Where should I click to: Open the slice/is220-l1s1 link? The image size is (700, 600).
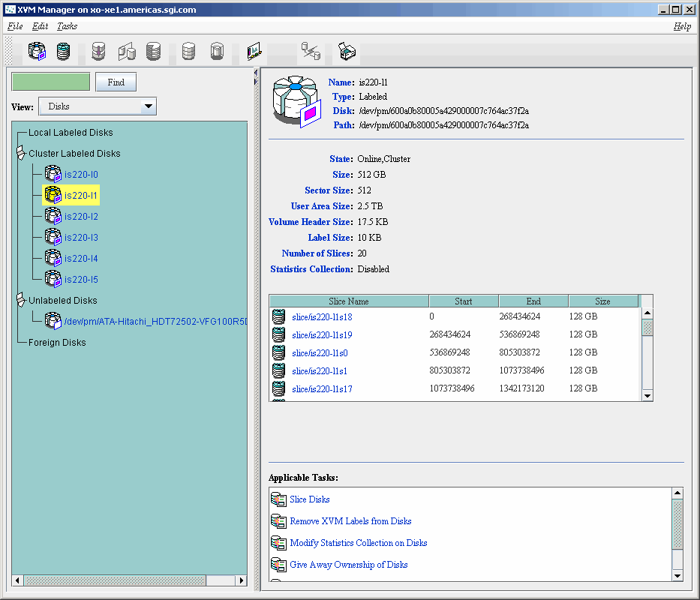point(319,371)
